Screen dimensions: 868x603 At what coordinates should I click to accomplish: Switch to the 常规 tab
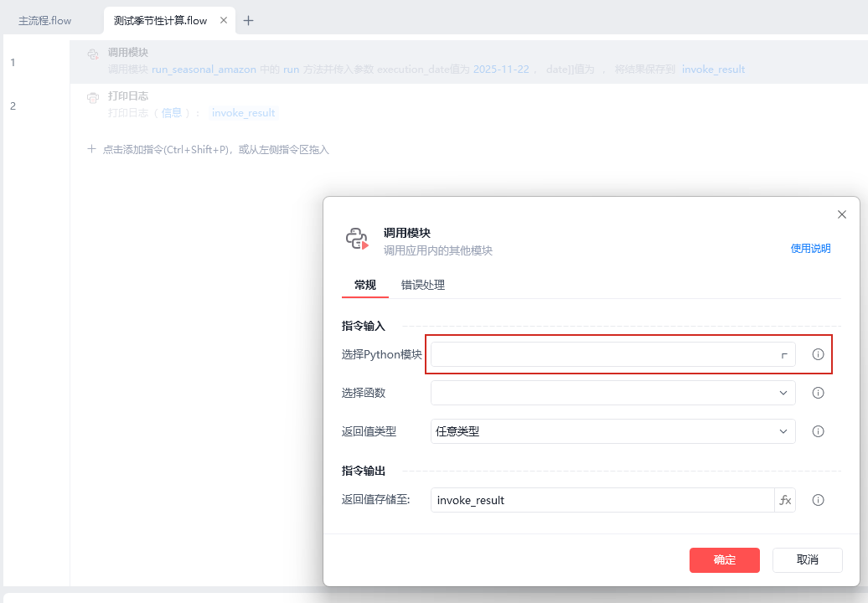[364, 286]
